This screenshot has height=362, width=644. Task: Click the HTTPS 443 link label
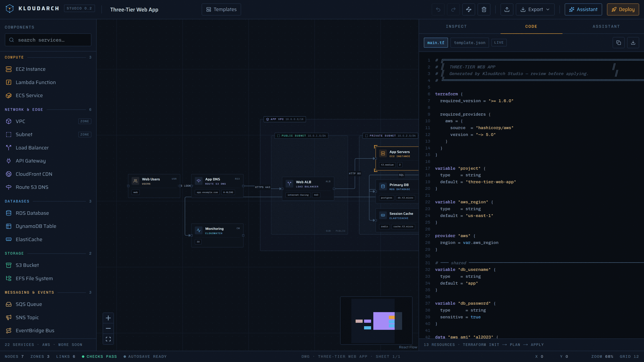(262, 187)
